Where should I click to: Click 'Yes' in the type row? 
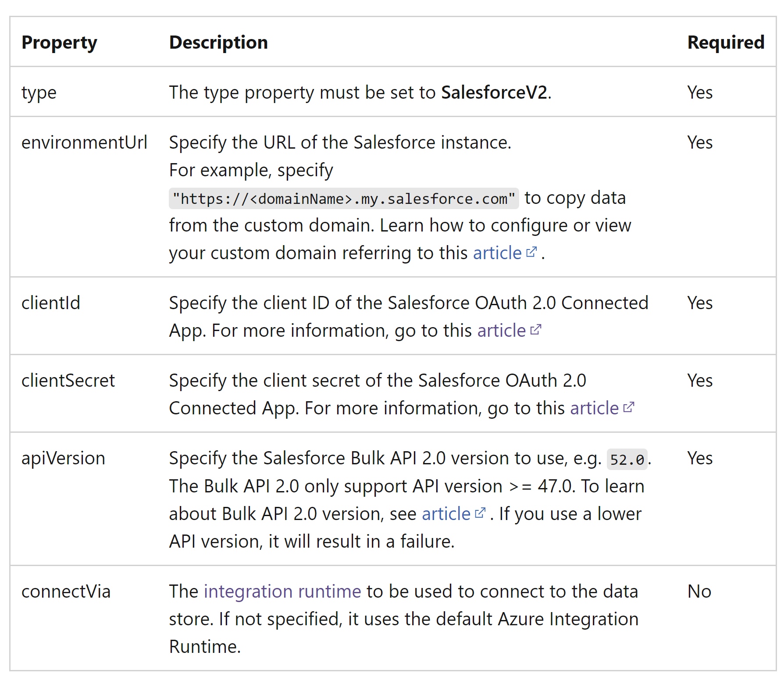(700, 93)
